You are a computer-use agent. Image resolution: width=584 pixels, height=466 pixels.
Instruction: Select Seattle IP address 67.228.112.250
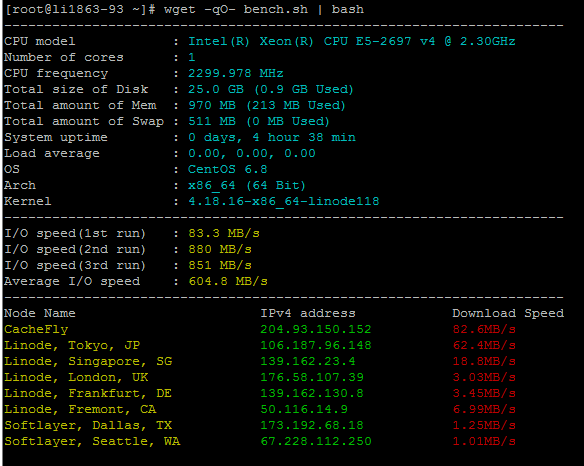(x=316, y=441)
